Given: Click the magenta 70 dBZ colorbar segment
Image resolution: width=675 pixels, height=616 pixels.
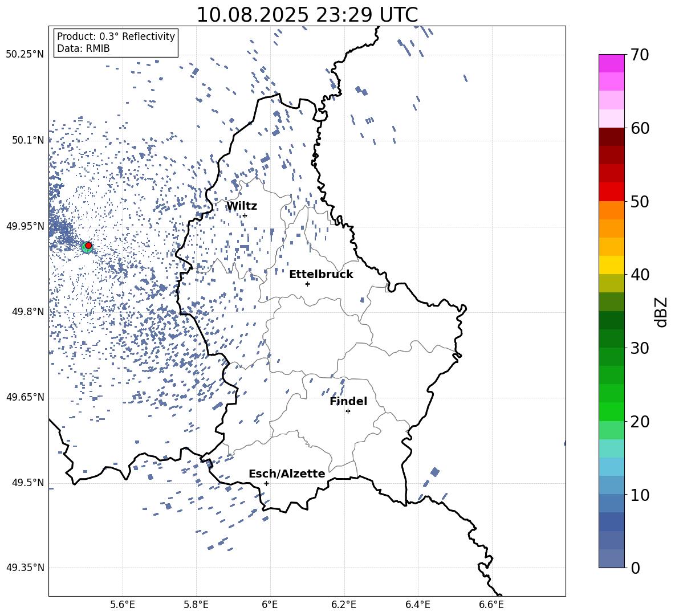Looking at the screenshot, I should 611,63.
